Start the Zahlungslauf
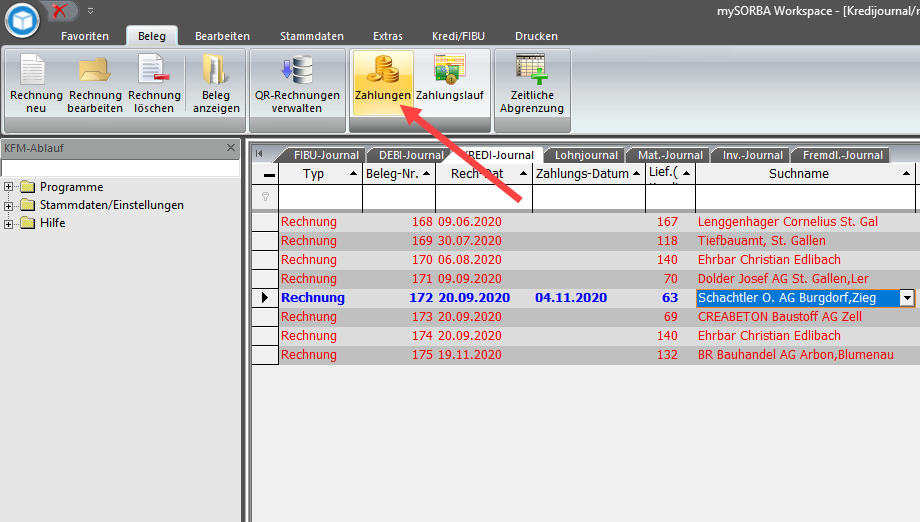This screenshot has height=522, width=920. click(450, 83)
